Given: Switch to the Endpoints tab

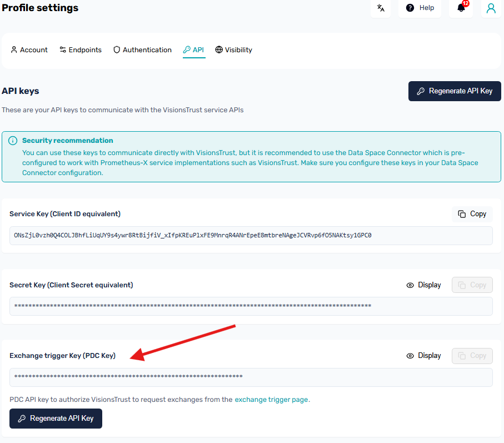Looking at the screenshot, I should click(x=80, y=49).
